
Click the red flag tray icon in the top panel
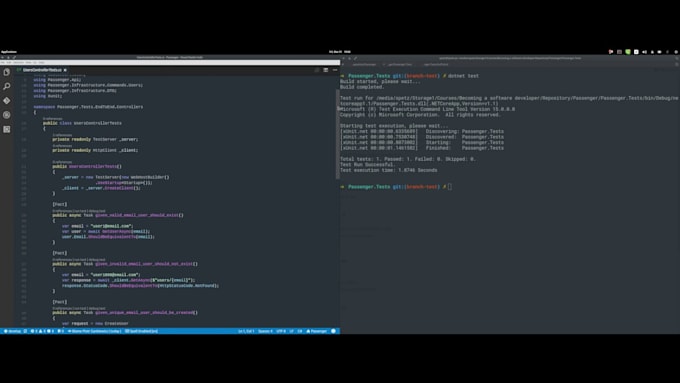611,52
